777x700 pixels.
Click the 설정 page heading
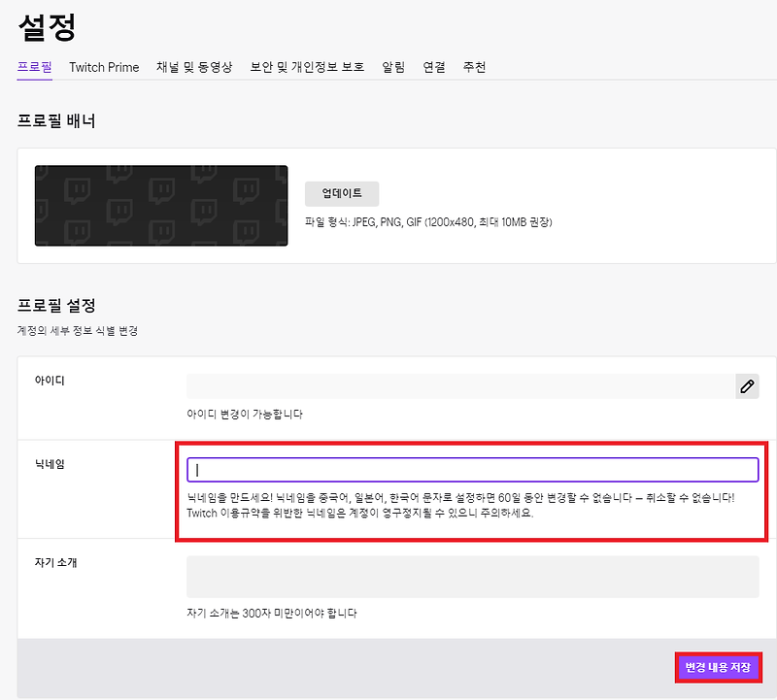(47, 27)
